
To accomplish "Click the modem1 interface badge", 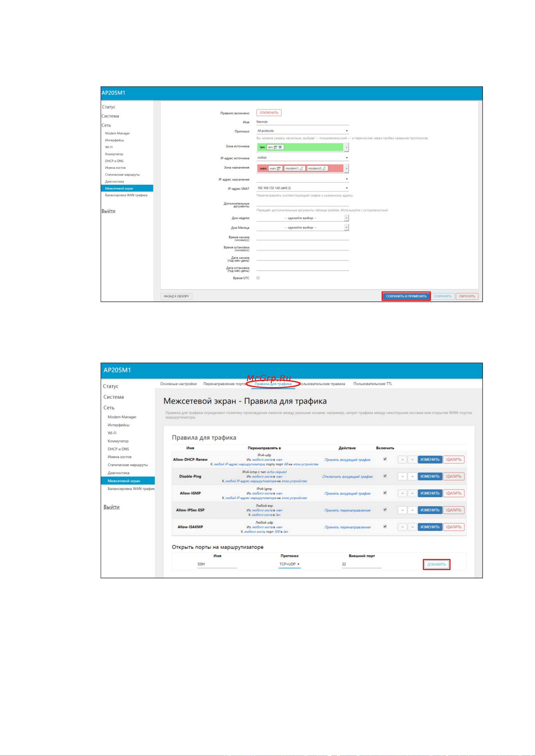I will 295,168.
